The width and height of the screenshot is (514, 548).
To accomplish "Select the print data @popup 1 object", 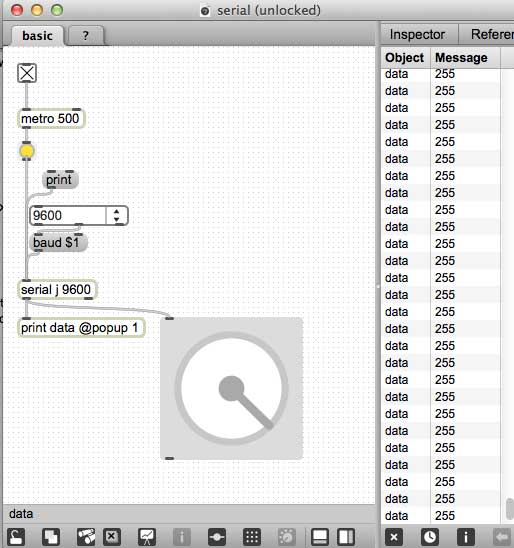I will click(81, 328).
